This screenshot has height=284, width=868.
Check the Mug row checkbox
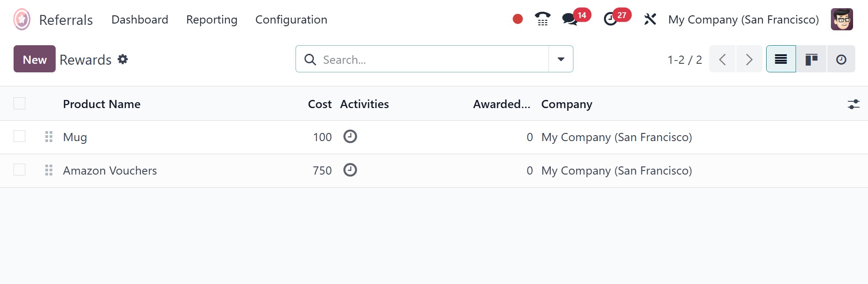[x=19, y=136]
